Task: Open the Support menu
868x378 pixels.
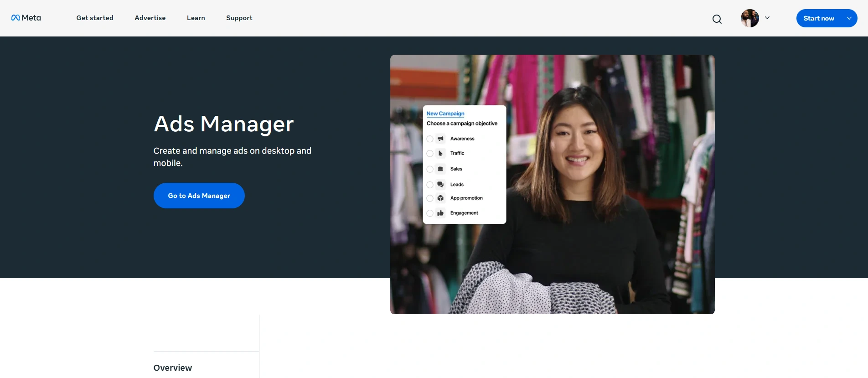Action: coord(239,18)
